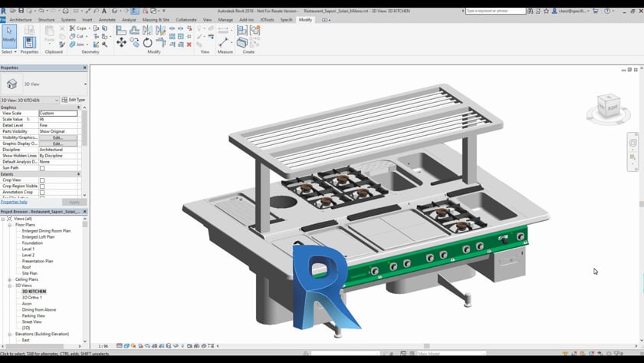Open the 3D Ortho 1 view
The height and width of the screenshot is (363, 644).
(31, 298)
